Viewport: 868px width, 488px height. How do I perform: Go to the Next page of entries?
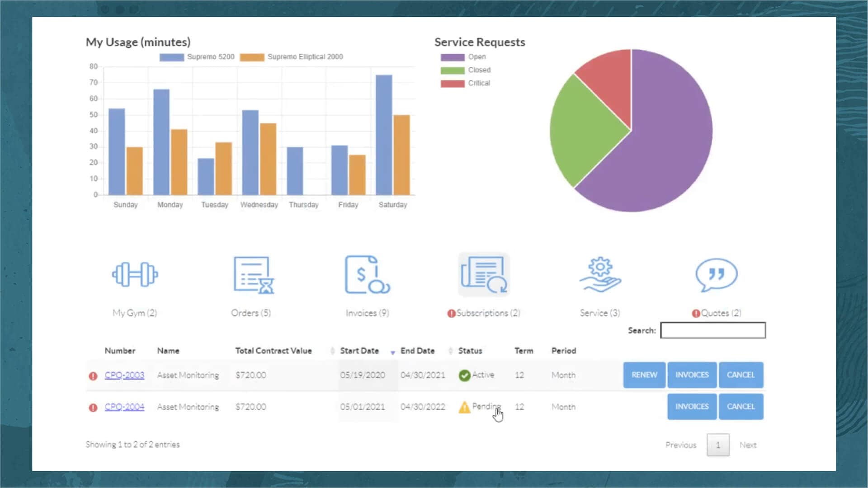[x=748, y=445]
